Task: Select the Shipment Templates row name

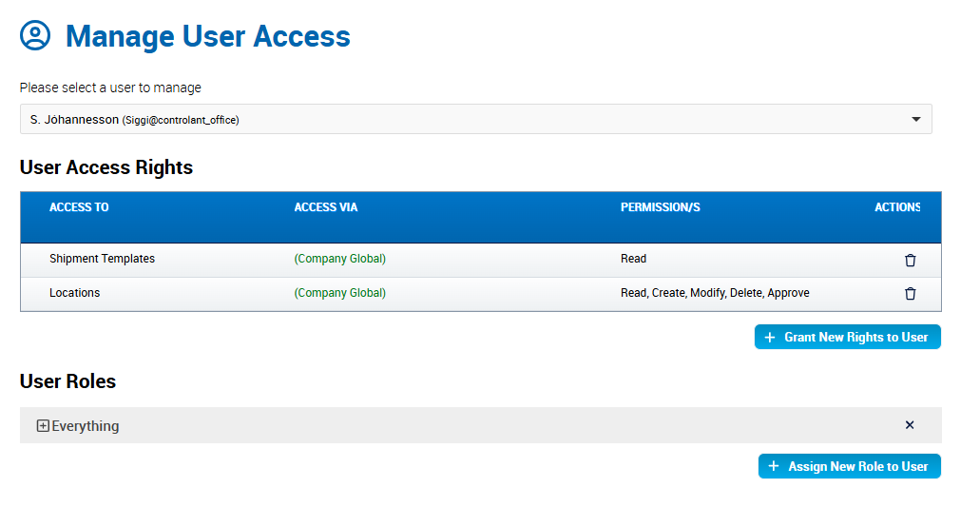Action: [x=102, y=259]
